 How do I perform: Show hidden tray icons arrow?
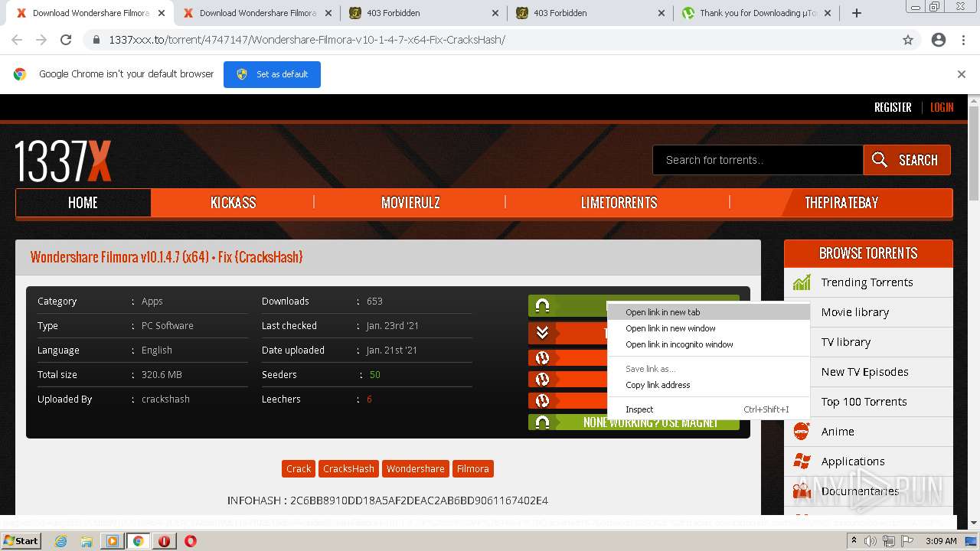point(854,540)
